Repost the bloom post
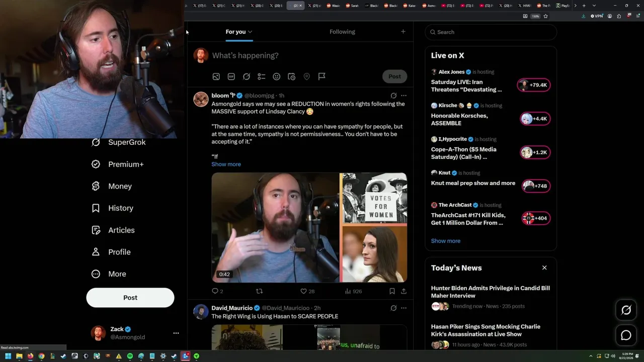The image size is (644, 362). click(x=260, y=291)
